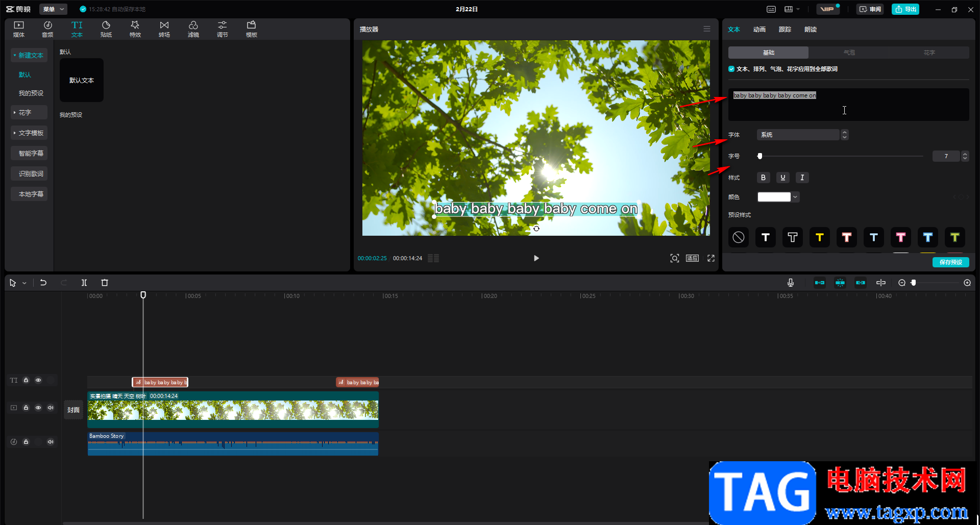Image resolution: width=980 pixels, height=525 pixels.
Task: Click the 保存预设 save preset button
Action: click(950, 262)
